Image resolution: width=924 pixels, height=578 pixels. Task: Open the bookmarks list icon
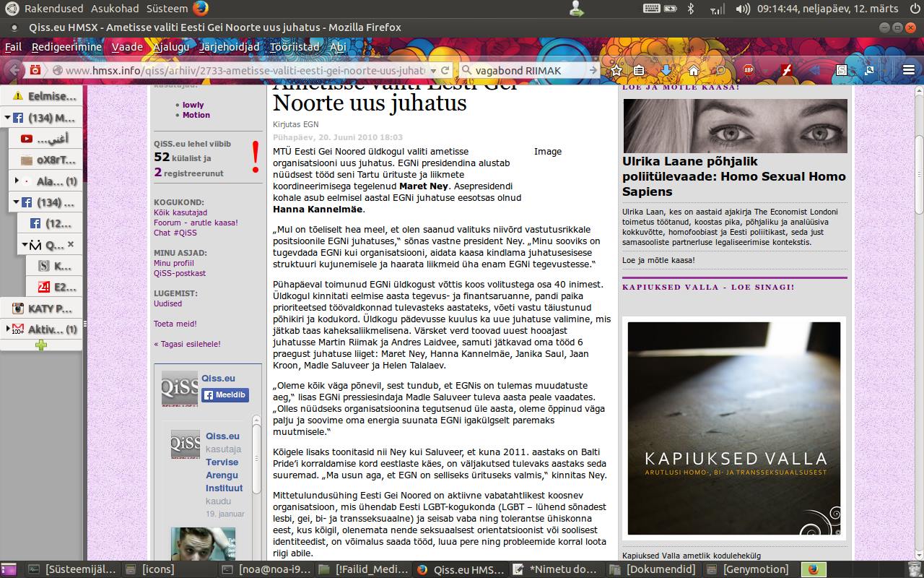click(x=639, y=71)
